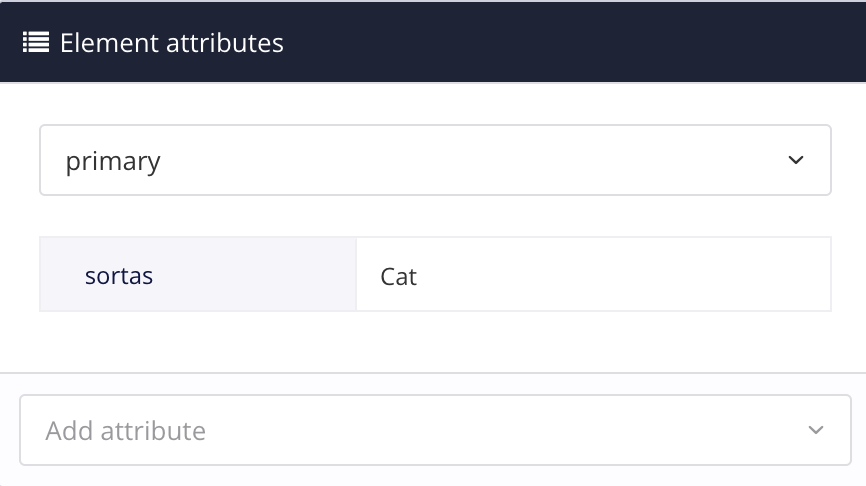Expand the Add attribute combo box
This screenshot has height=486, width=866.
(x=435, y=430)
